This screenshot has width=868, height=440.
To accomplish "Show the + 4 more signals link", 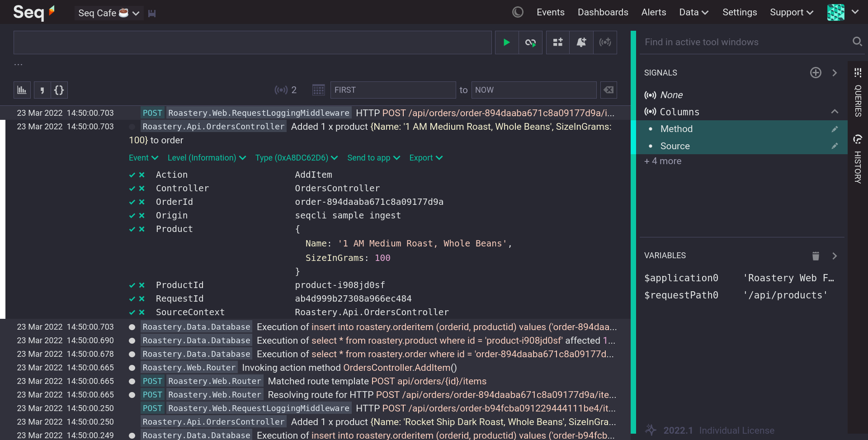I will point(663,161).
